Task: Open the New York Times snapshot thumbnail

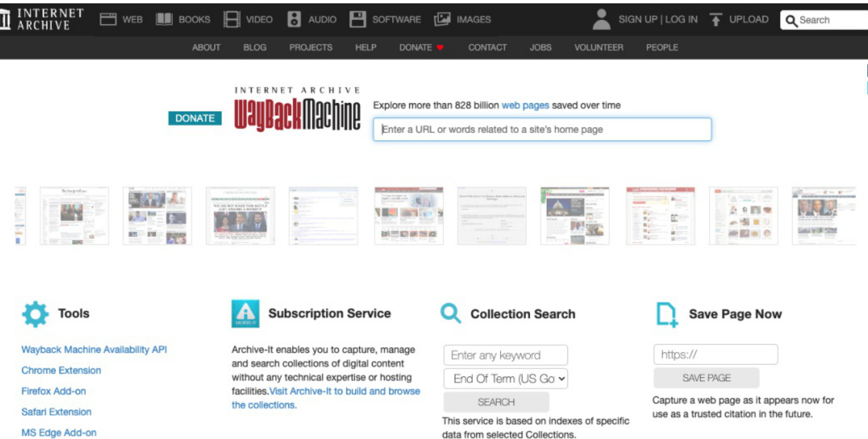Action: (x=74, y=216)
